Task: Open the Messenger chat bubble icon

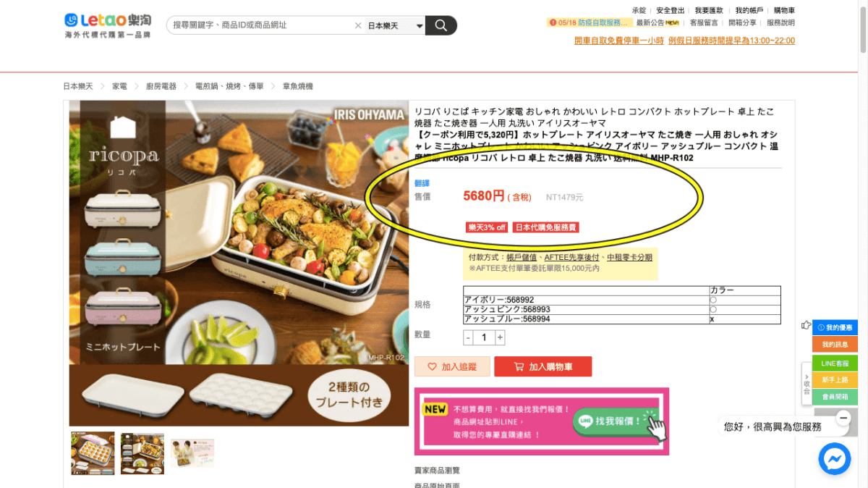Action: 834,458
